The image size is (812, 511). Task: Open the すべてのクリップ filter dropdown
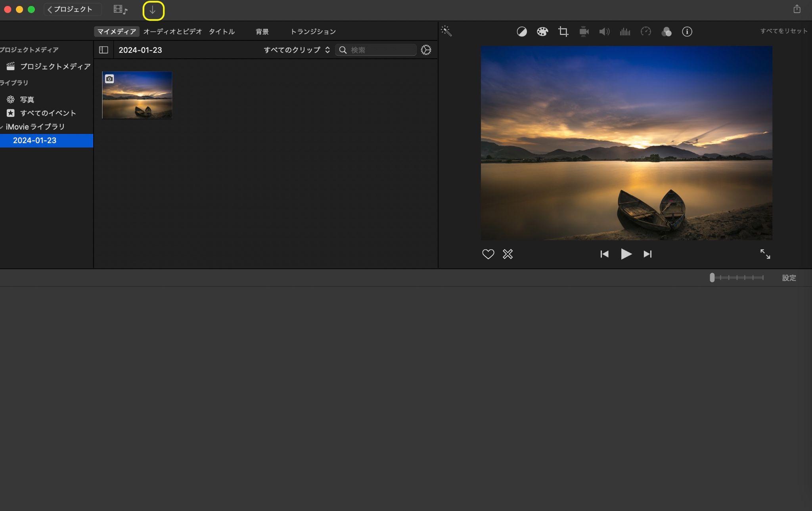coord(297,50)
